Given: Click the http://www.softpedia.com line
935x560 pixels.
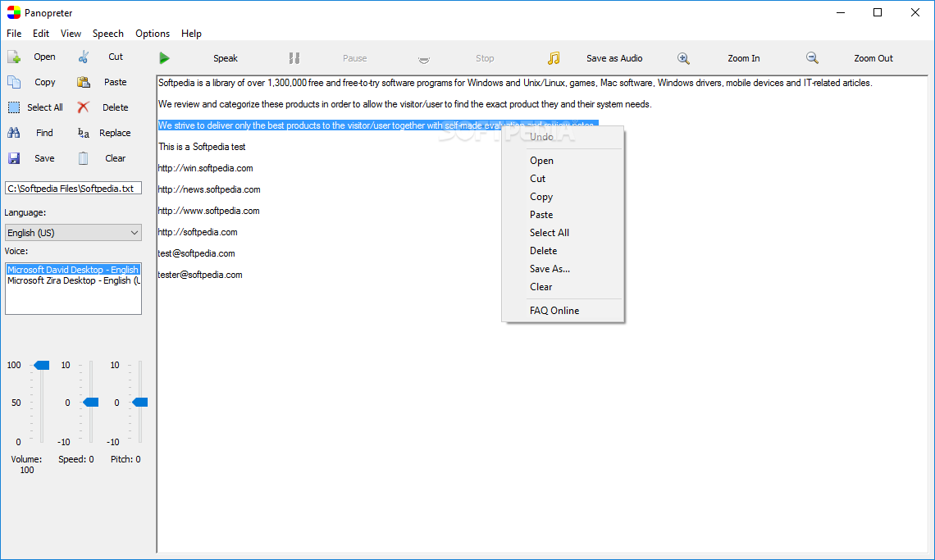Looking at the screenshot, I should point(208,211).
